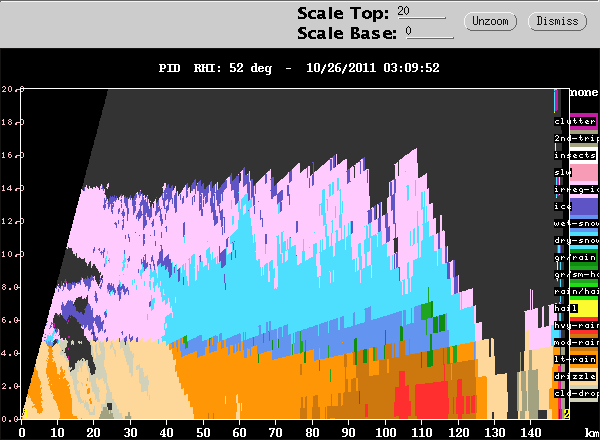Click the '2nd-trip' legend label

[x=576, y=138]
